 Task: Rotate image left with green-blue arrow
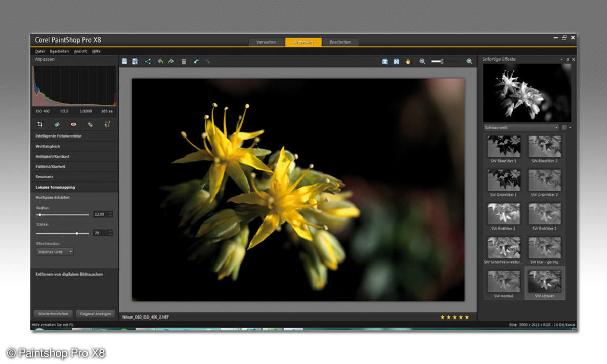(x=160, y=61)
